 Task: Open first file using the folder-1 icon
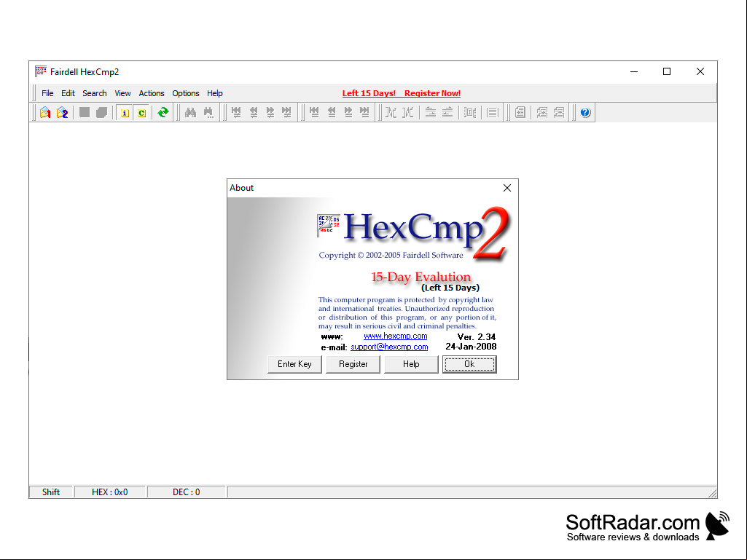(45, 112)
